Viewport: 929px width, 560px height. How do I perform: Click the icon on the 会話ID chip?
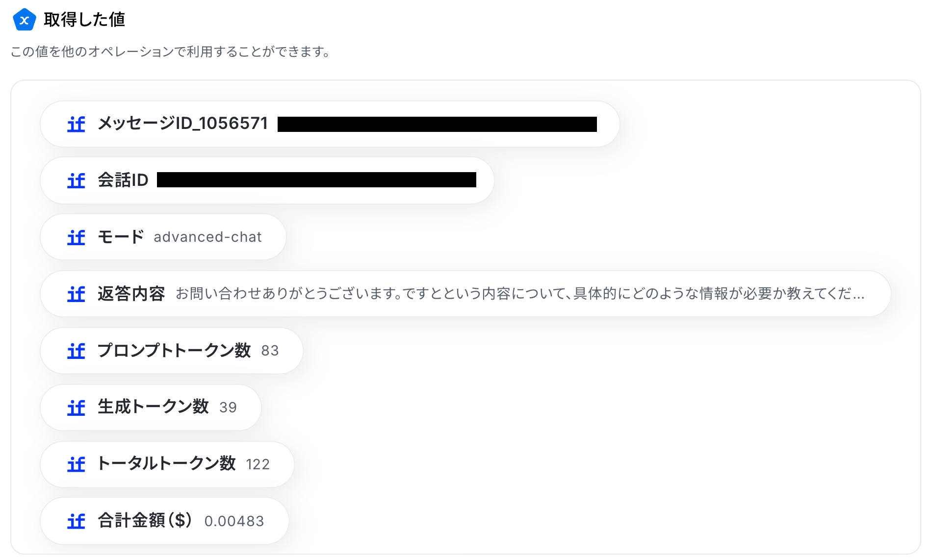pos(76,180)
